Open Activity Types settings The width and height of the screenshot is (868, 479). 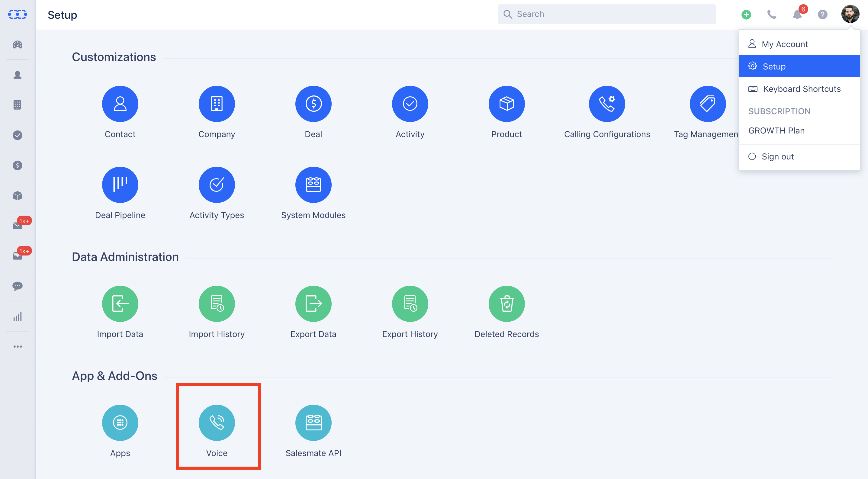point(217,185)
